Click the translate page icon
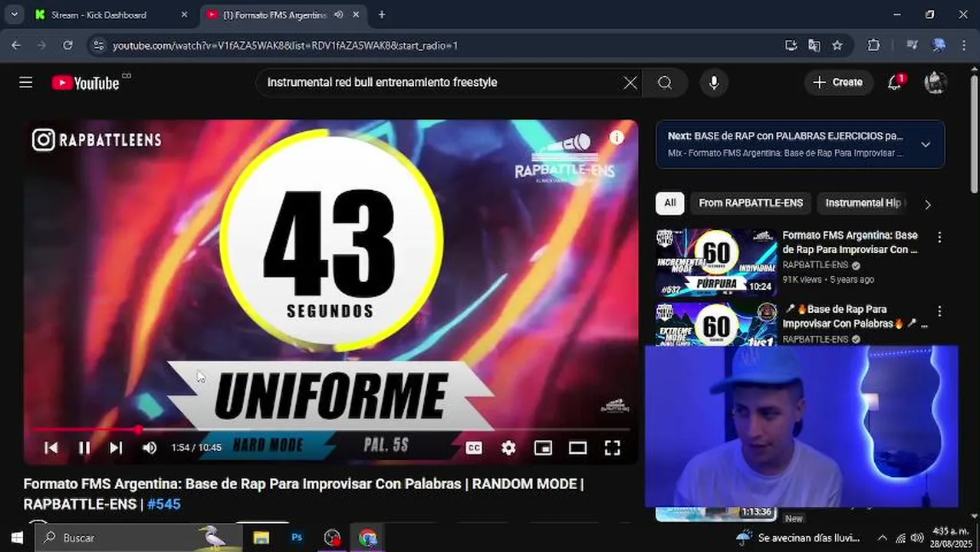980x552 pixels. tap(814, 45)
